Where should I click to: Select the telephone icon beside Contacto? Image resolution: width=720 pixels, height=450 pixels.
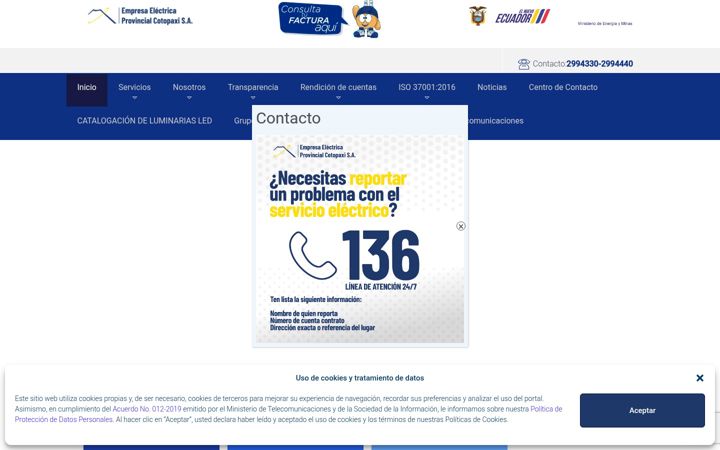(x=523, y=64)
